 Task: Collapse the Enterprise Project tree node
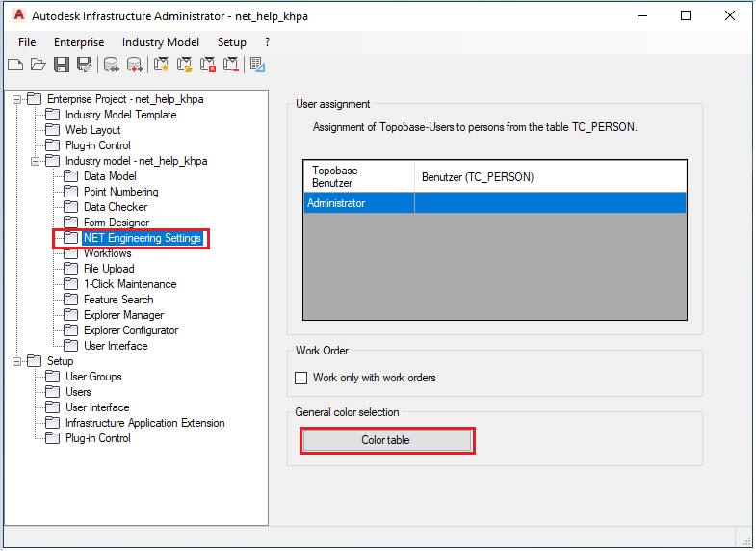click(16, 99)
